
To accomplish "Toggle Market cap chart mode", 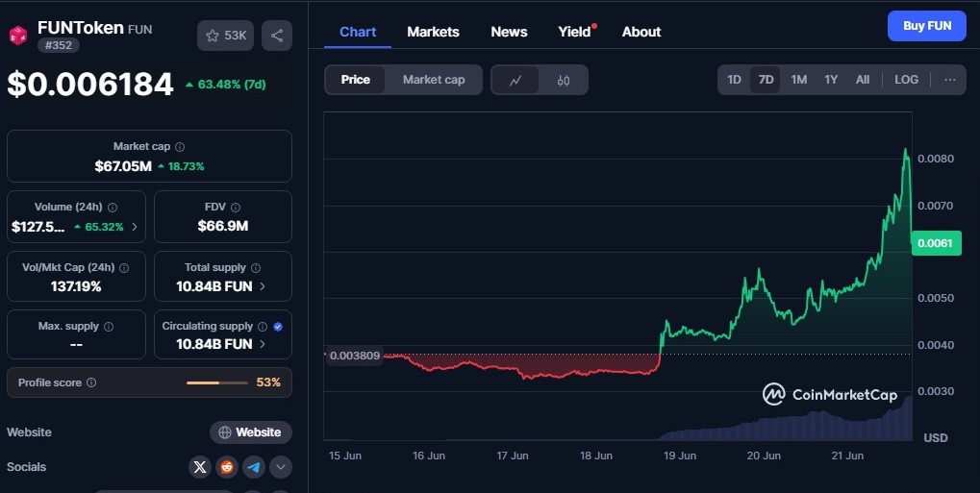I will (434, 80).
